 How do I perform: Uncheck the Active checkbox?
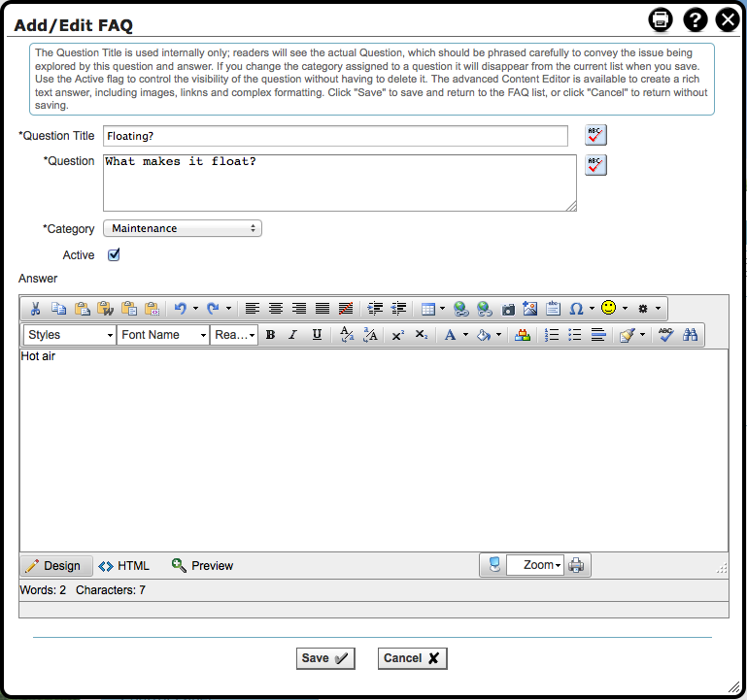pyautogui.click(x=114, y=254)
